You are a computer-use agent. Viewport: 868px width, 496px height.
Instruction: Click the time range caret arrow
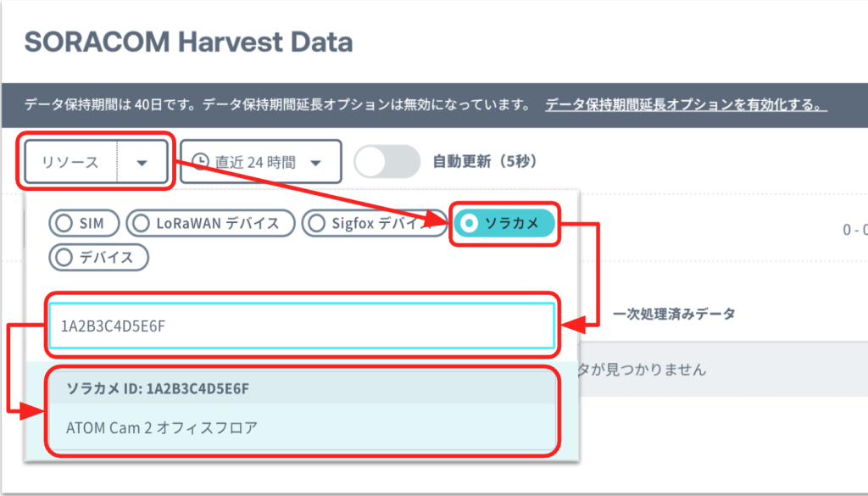[315, 163]
